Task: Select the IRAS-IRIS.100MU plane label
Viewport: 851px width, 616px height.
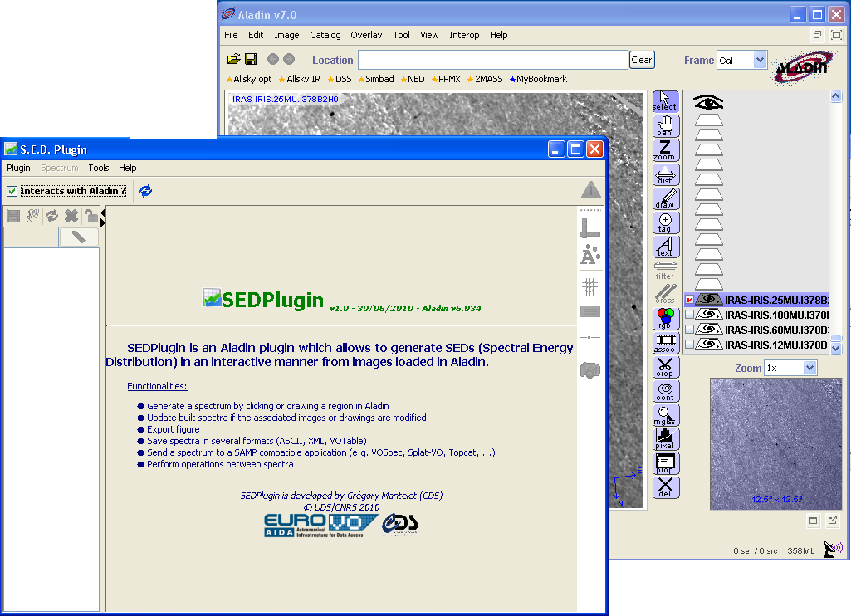Action: coord(776,315)
